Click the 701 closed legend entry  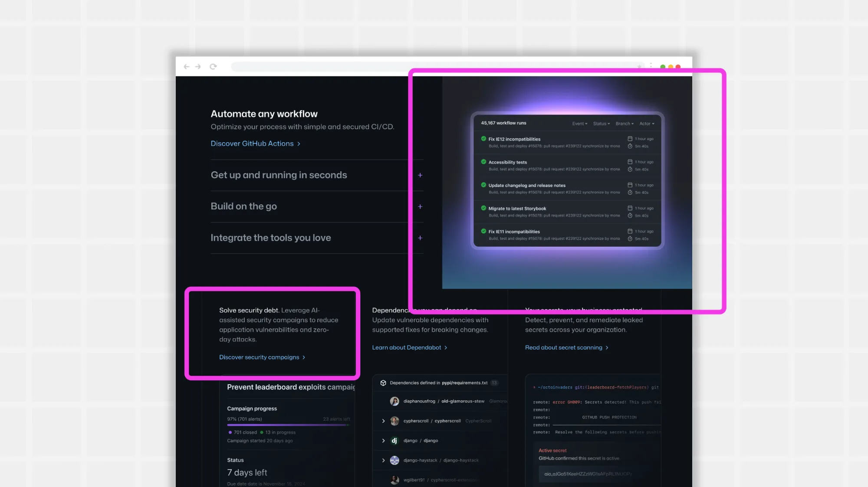pos(242,432)
